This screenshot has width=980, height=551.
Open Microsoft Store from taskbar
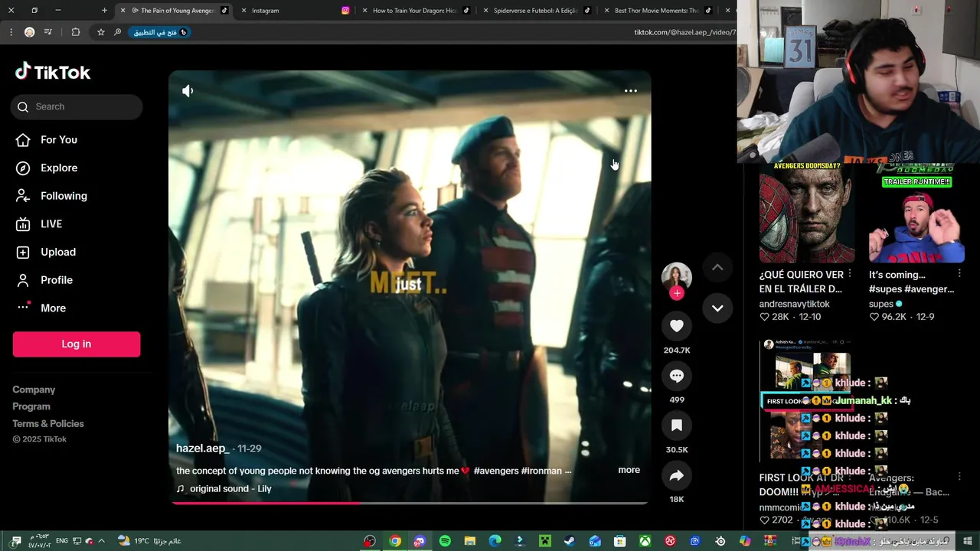coord(620,541)
